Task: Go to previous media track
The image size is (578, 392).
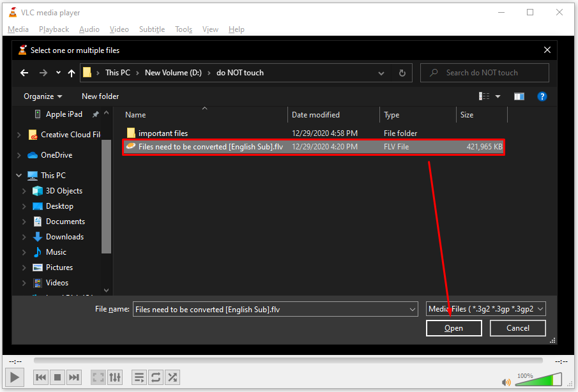Action: coord(40,377)
